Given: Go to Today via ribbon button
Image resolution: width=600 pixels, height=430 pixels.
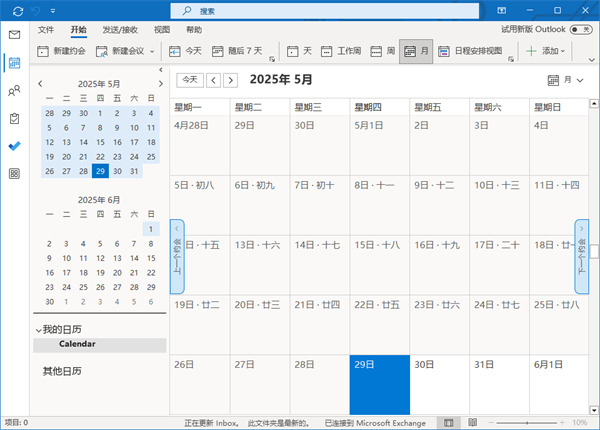Looking at the screenshot, I should coord(185,51).
